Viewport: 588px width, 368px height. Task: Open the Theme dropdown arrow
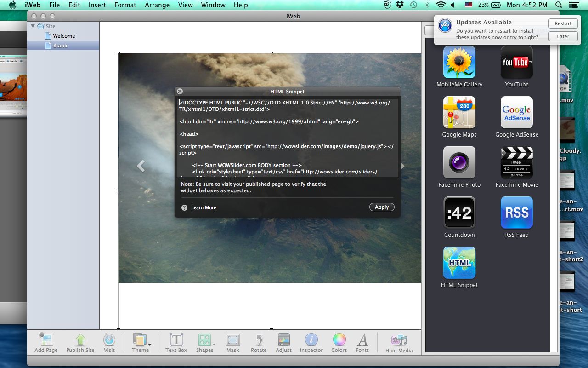(x=149, y=345)
